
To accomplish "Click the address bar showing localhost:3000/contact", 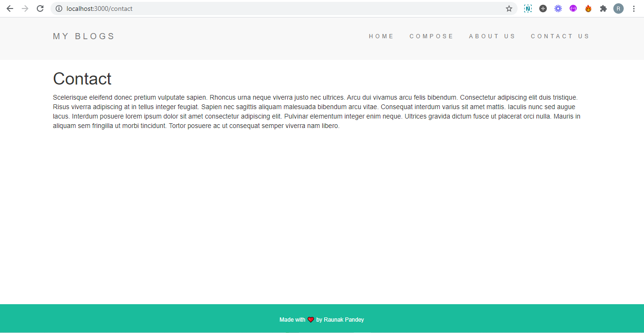I will tap(283, 9).
